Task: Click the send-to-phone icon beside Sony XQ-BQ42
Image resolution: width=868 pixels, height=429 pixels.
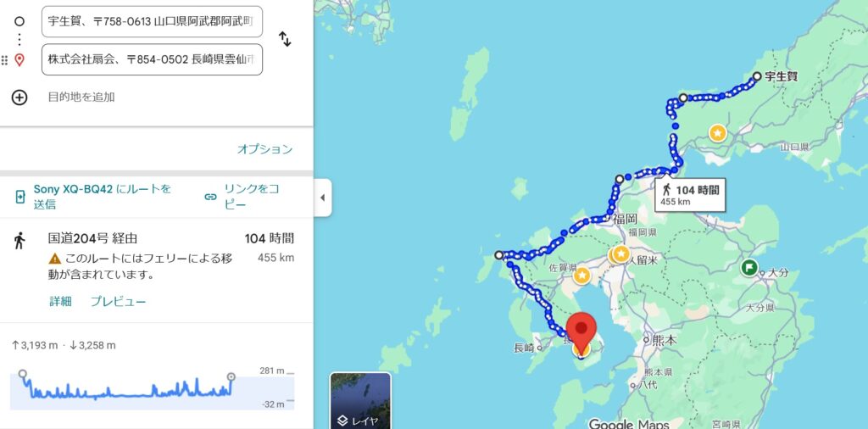Action: pos(20,197)
